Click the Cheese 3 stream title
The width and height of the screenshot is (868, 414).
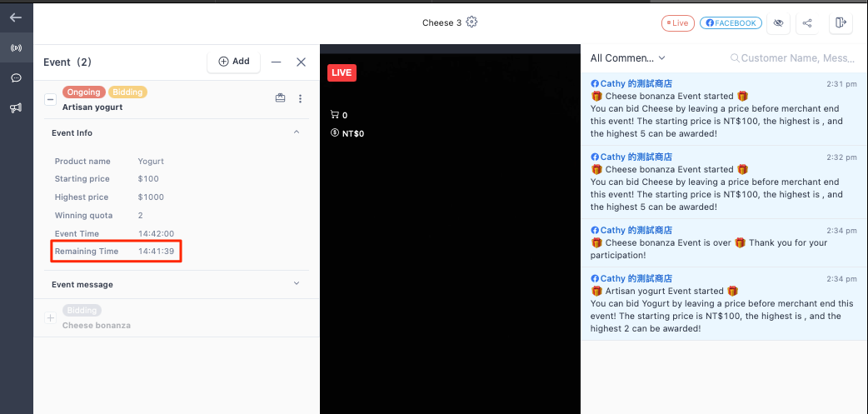441,22
